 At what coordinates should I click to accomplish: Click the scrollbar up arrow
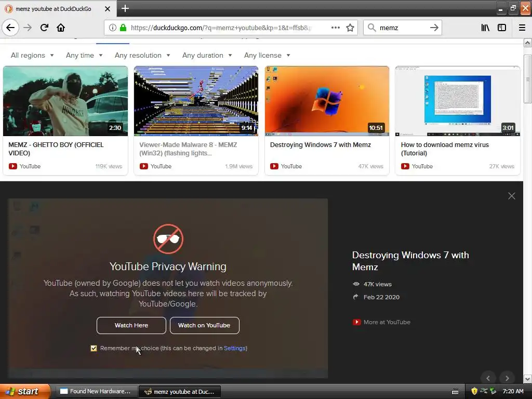528,43
